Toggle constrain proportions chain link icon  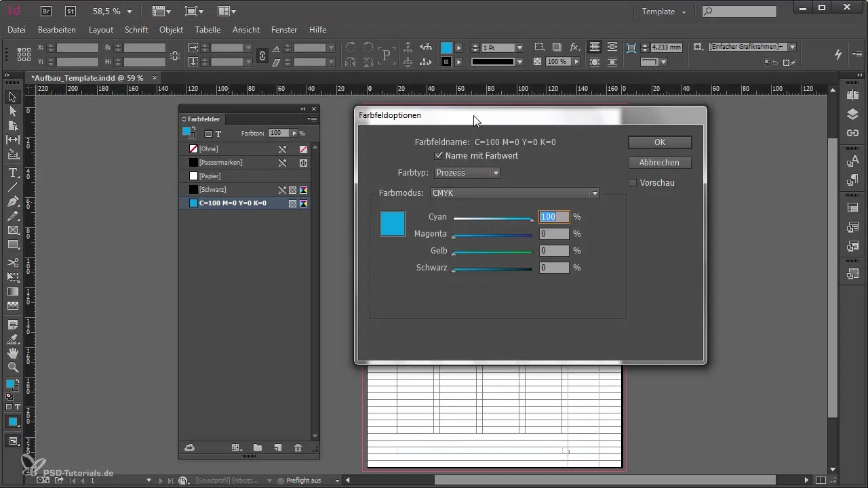262,56
